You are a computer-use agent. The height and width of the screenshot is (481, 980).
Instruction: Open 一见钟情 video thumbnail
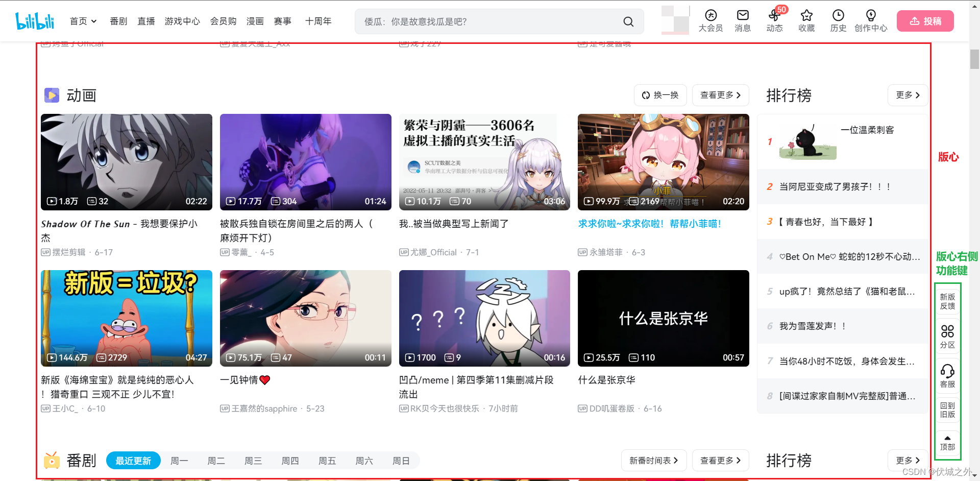(x=305, y=318)
